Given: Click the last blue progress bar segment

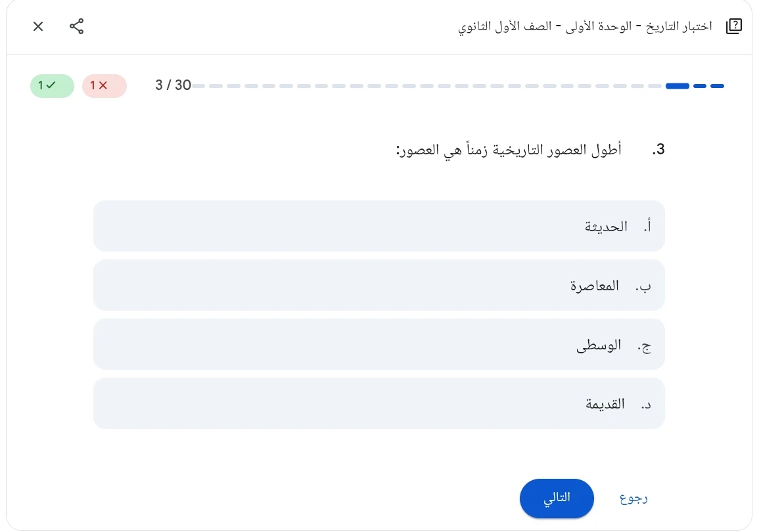Looking at the screenshot, I should (717, 85).
